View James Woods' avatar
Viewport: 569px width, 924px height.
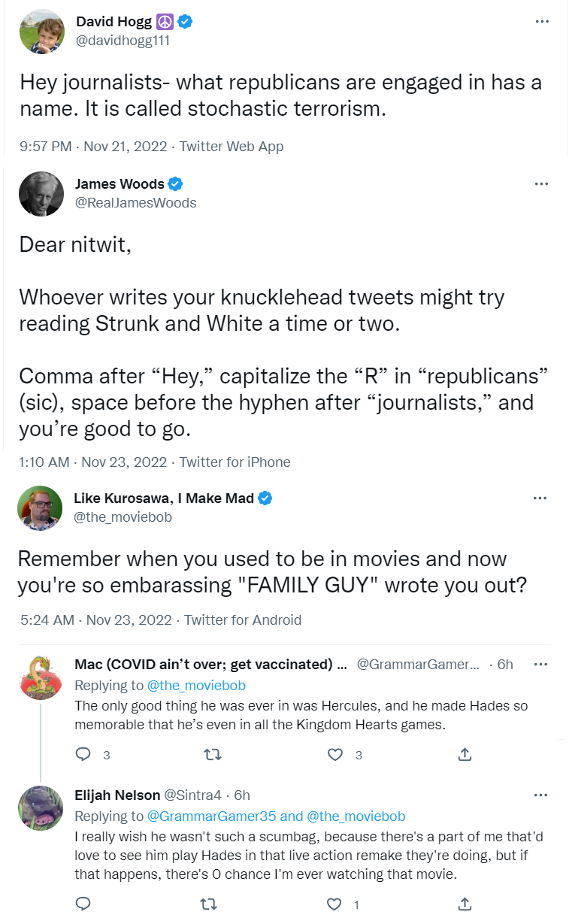[40, 193]
